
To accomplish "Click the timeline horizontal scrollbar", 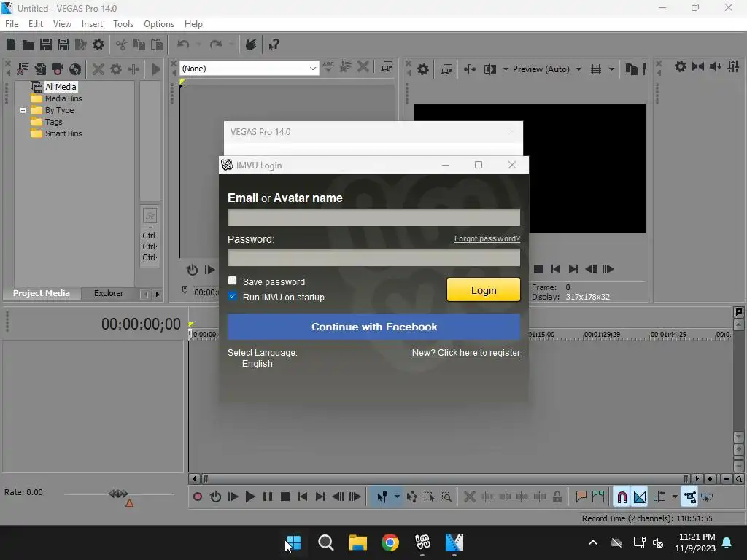I will click(x=444, y=478).
